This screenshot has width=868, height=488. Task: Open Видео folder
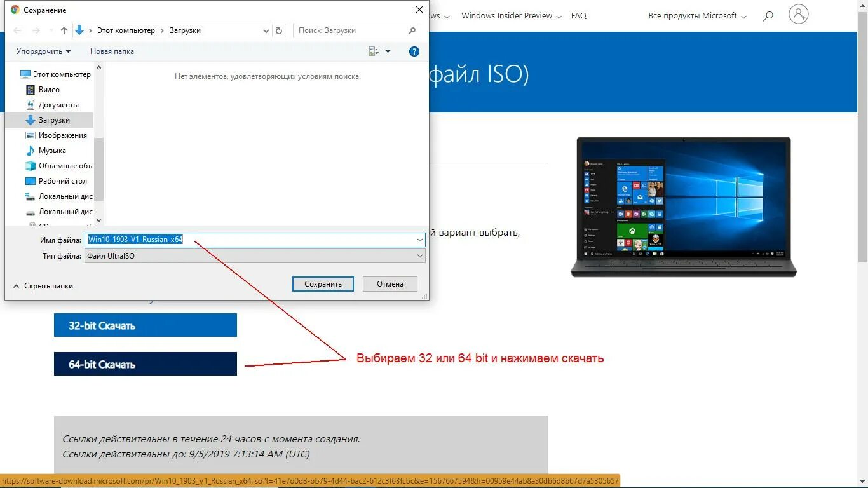(x=49, y=90)
